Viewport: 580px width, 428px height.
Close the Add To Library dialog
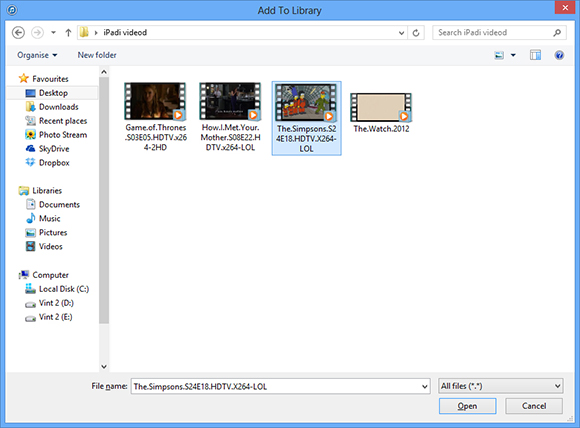pyautogui.click(x=565, y=8)
